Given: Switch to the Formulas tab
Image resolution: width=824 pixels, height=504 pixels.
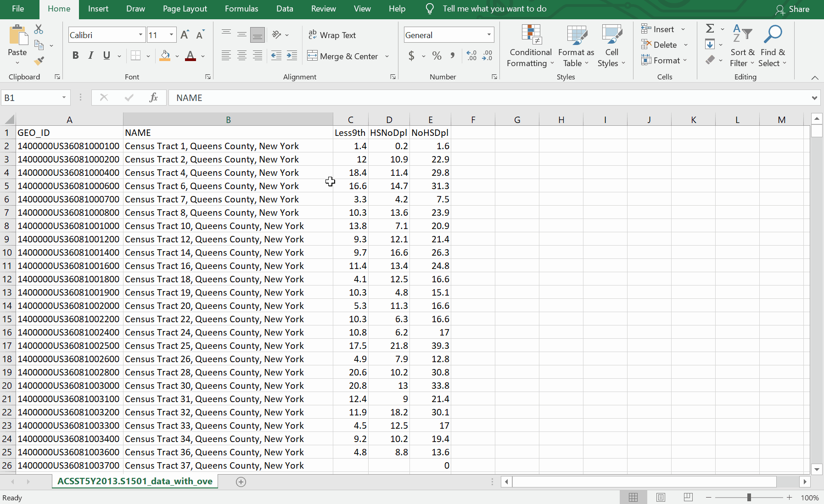Looking at the screenshot, I should 241,9.
